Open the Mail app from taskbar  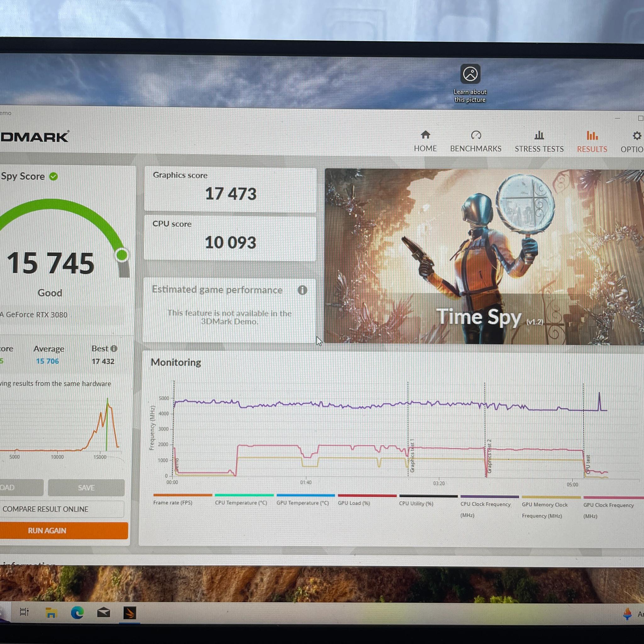point(104,612)
